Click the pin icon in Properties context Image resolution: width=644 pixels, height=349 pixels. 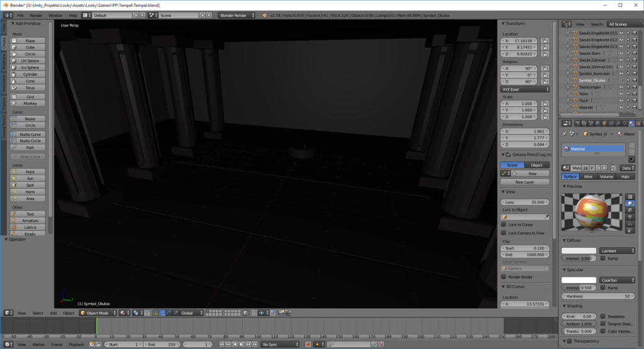565,134
